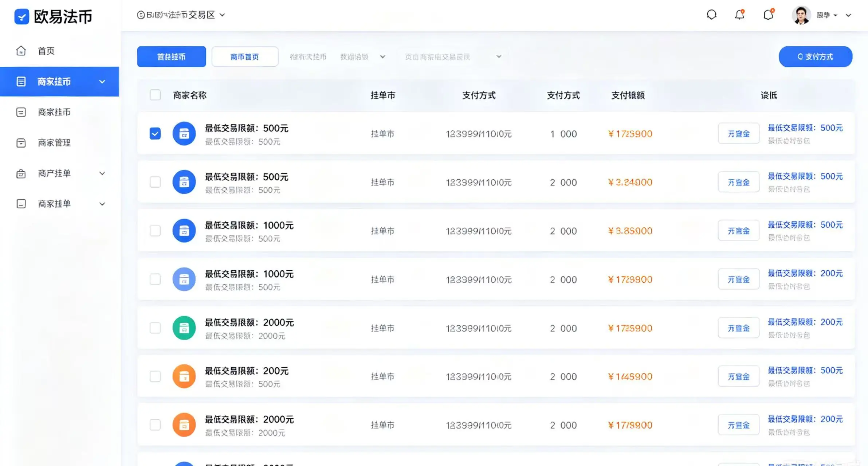Check the checkbox beside the light-blue merchant icon
Viewport: 868px width, 466px height.
[155, 279]
